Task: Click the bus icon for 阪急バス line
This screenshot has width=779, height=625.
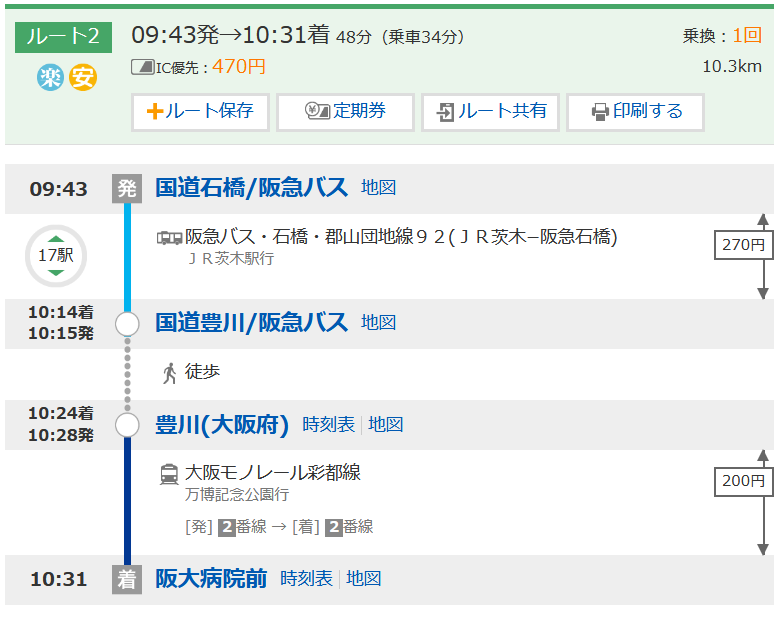Action: [x=169, y=238]
